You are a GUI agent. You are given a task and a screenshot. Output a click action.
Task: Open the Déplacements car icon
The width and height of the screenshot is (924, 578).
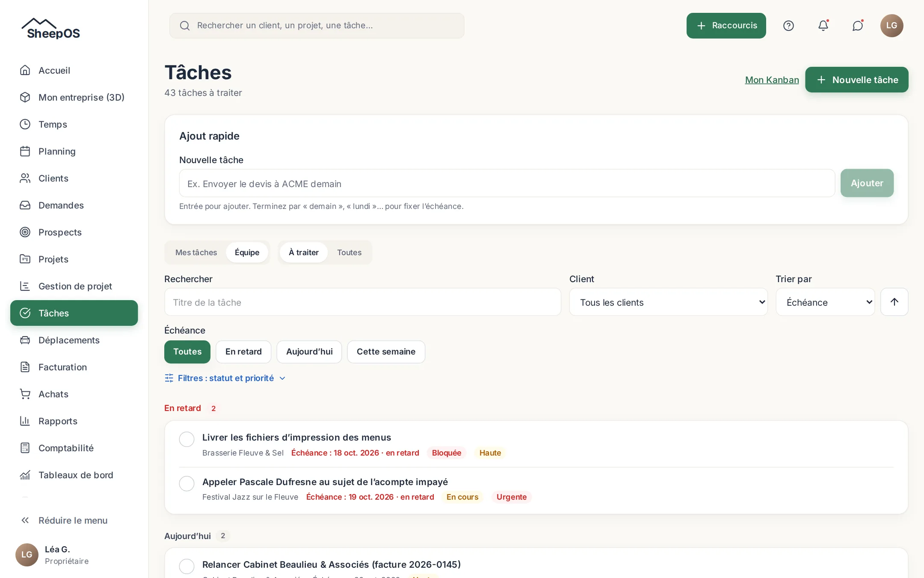tap(25, 340)
